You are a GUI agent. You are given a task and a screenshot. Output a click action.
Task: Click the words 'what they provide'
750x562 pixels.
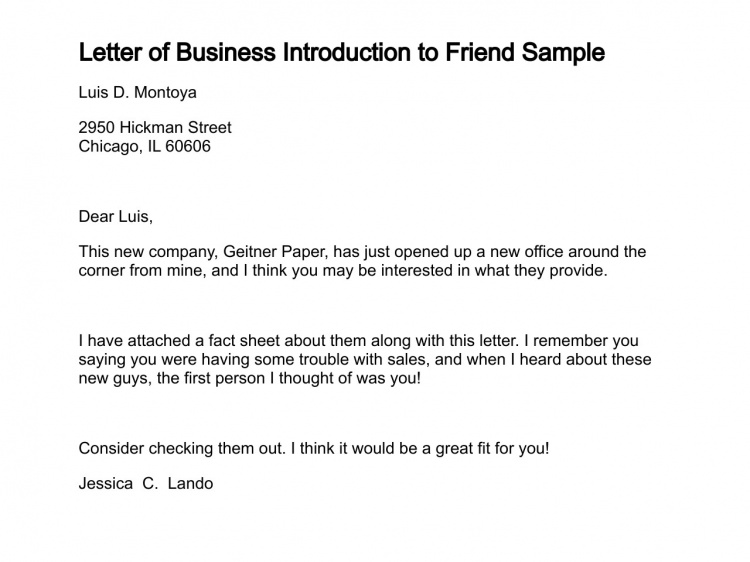540,271
